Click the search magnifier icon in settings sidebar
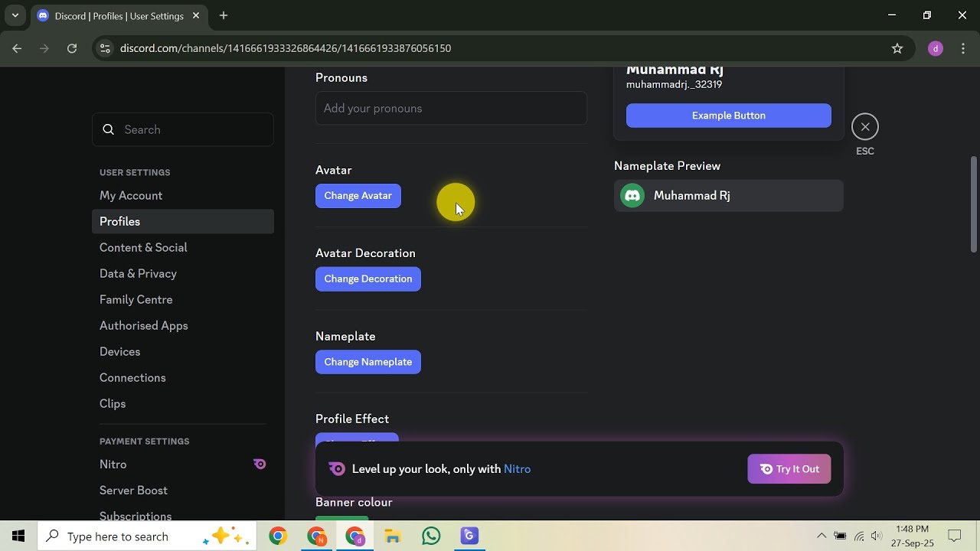 (x=109, y=129)
